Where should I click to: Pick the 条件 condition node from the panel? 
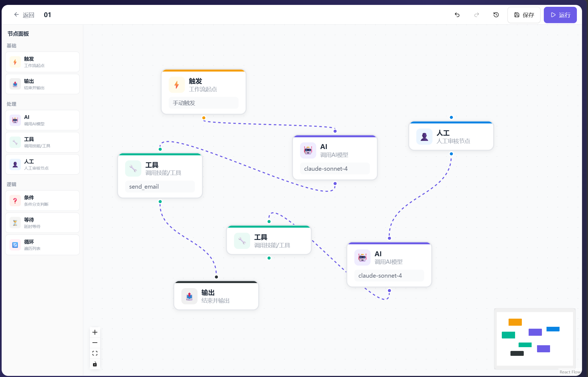42,201
